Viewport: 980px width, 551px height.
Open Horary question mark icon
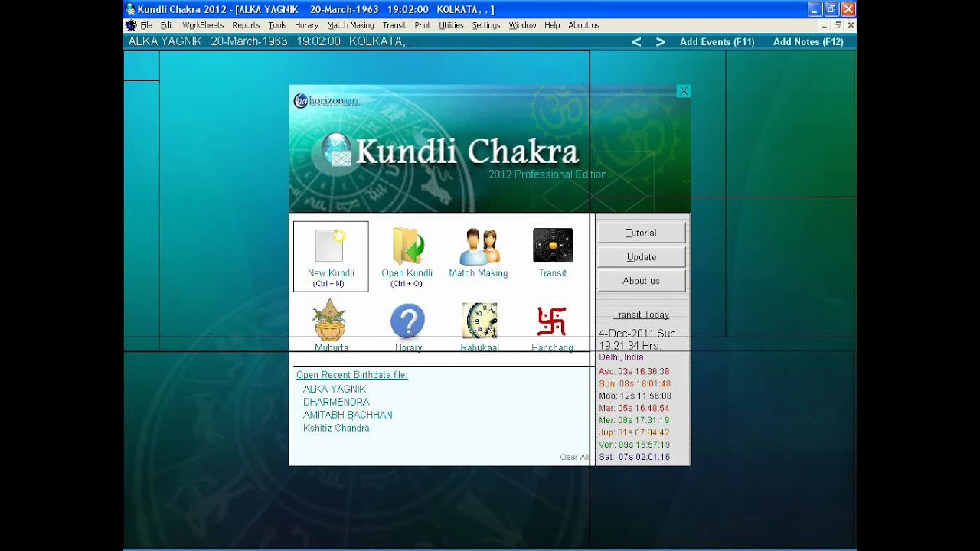tap(407, 321)
